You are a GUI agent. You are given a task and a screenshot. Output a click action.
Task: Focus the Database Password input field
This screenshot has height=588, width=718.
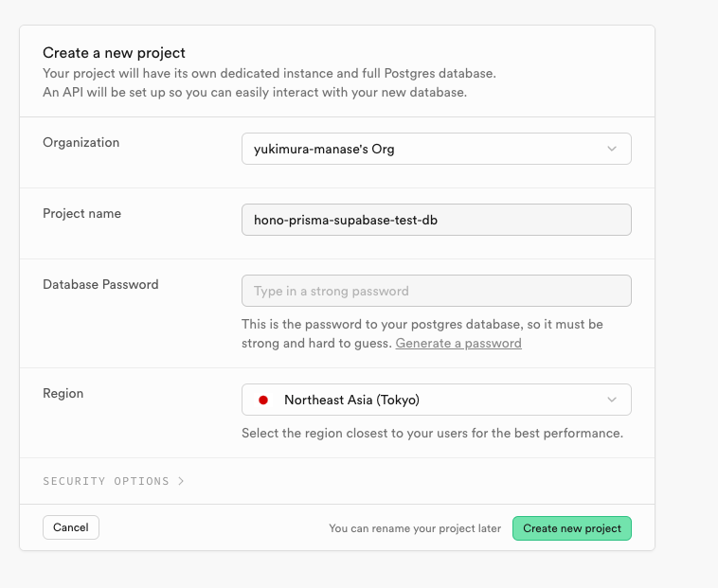click(x=437, y=291)
